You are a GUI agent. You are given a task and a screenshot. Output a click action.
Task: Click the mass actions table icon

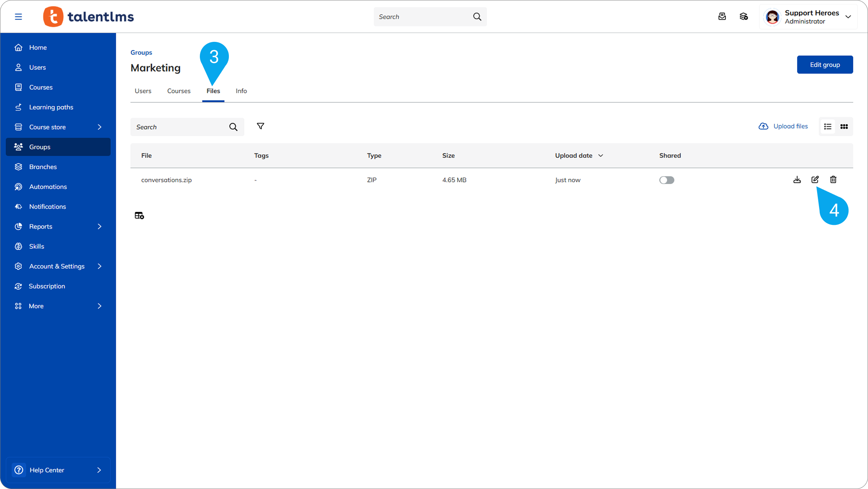click(x=139, y=215)
